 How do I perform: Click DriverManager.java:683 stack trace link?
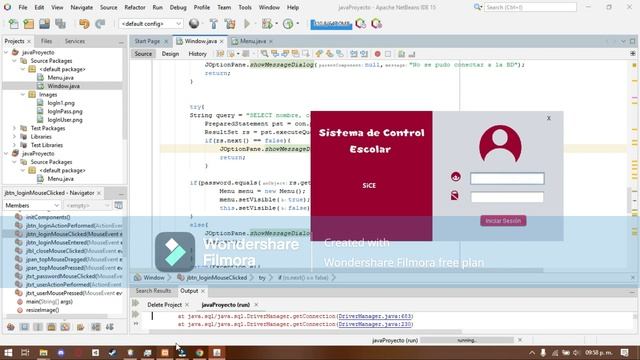(375, 316)
